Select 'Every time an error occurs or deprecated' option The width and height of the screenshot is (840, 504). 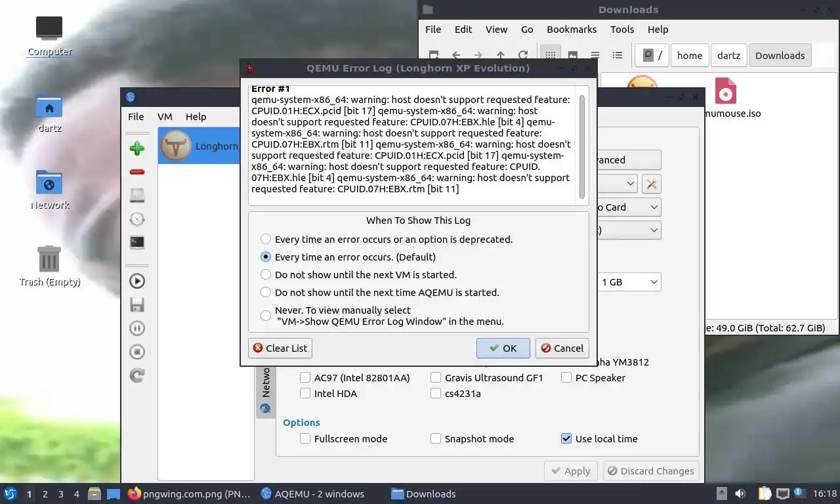[387, 240]
